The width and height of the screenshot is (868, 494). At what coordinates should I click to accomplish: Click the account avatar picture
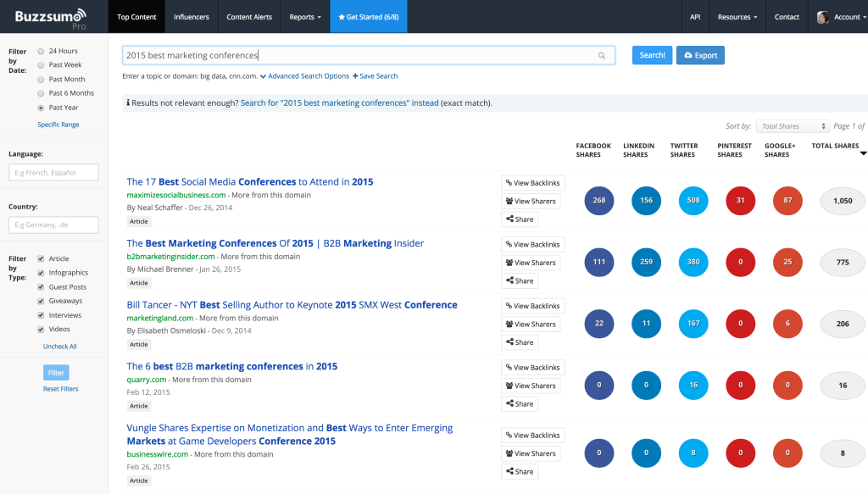(822, 17)
